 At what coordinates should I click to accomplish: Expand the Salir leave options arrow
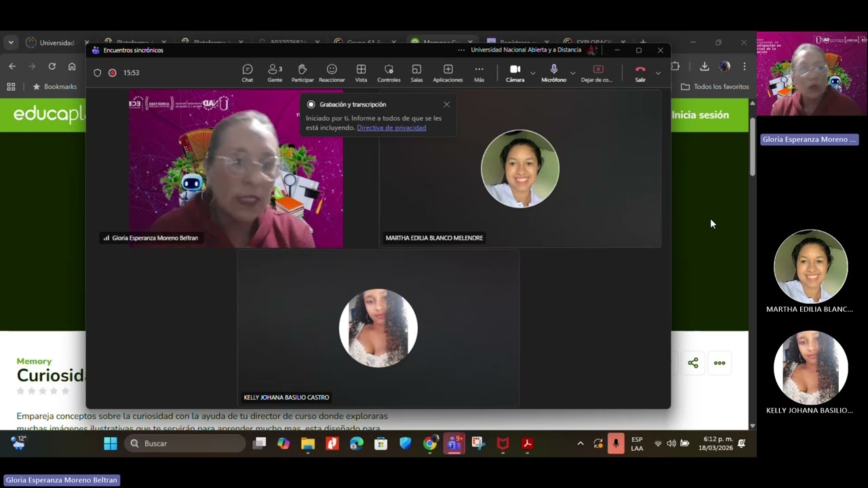coord(658,73)
